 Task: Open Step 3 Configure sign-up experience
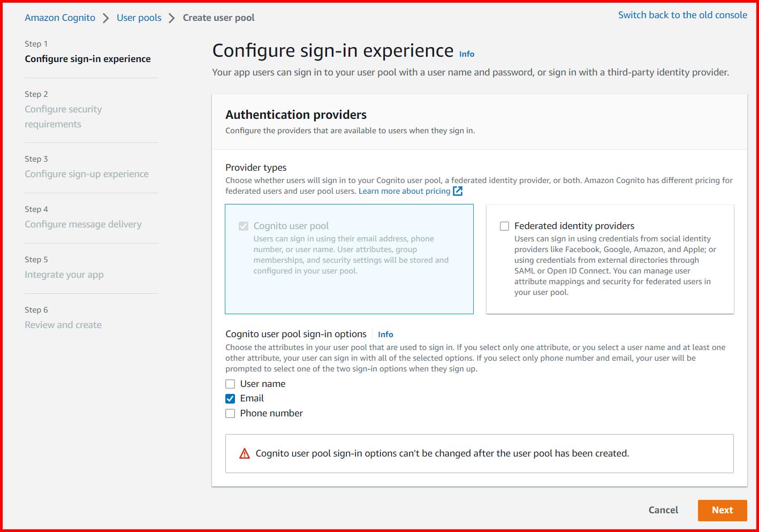click(x=87, y=173)
